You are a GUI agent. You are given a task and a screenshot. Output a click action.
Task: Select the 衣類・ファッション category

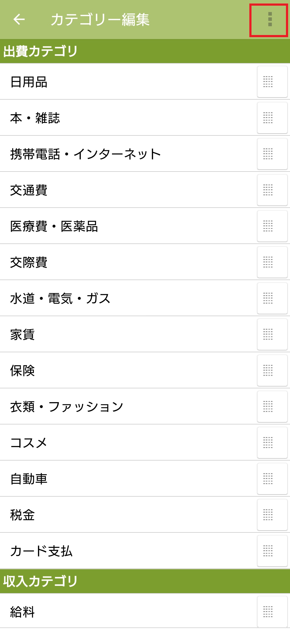click(x=67, y=407)
